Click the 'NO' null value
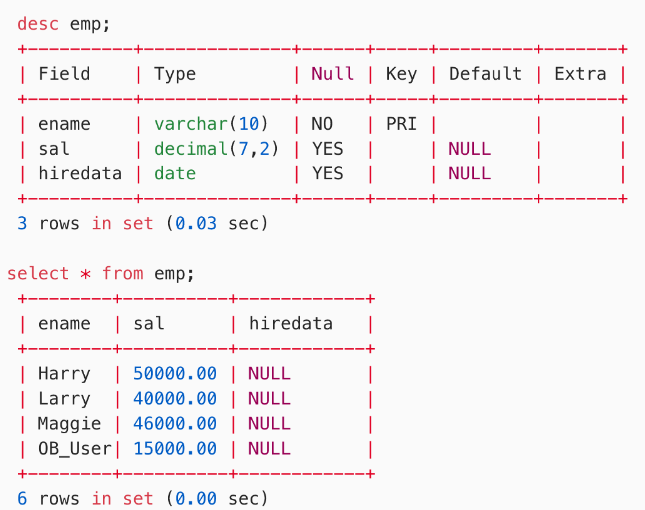The height and width of the screenshot is (510, 645). [322, 124]
